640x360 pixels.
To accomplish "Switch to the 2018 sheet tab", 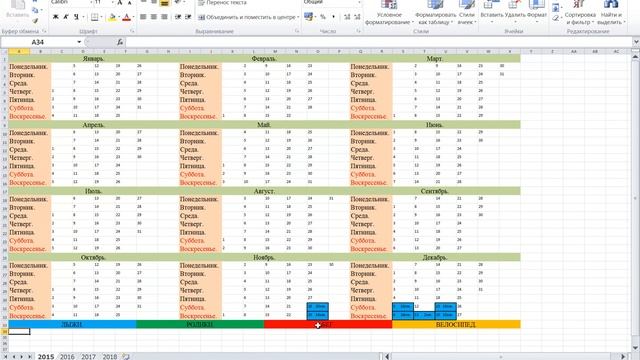I will (109, 356).
